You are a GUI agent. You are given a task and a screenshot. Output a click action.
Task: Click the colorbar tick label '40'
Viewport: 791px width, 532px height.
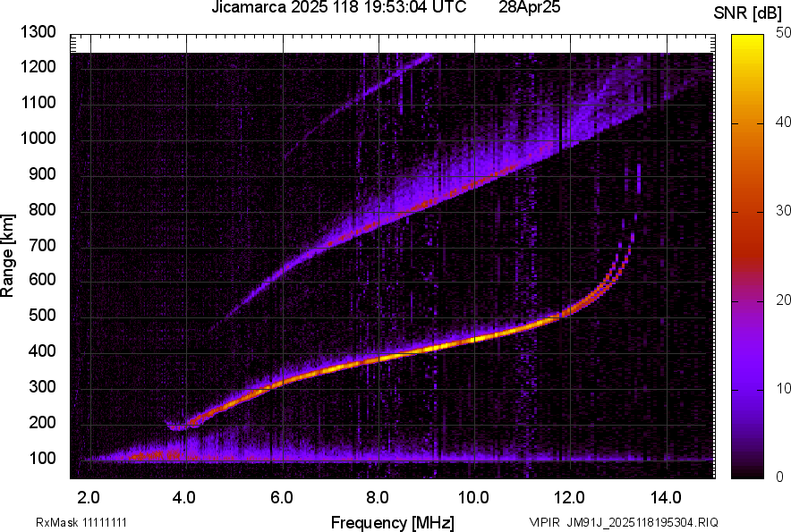point(783,122)
